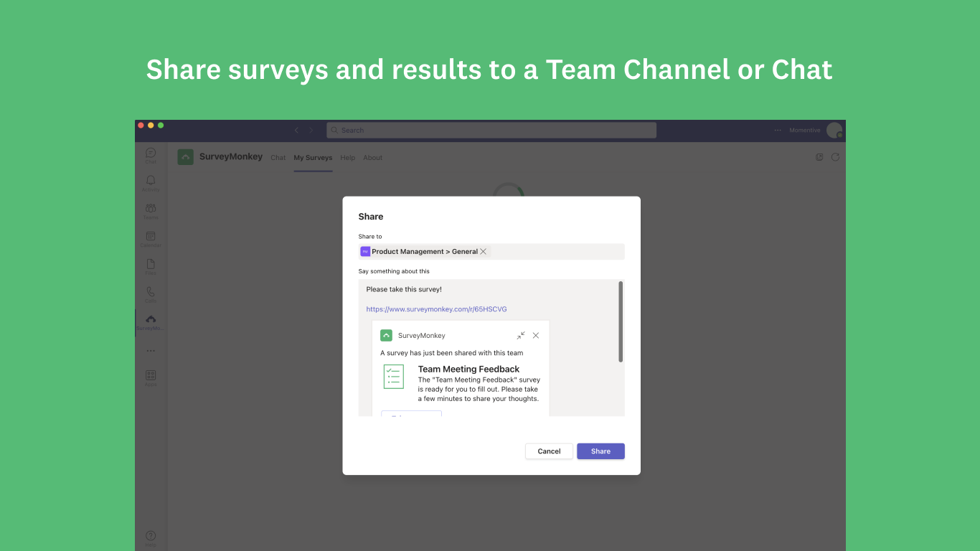
Task: Click into the Teams Search box
Action: click(491, 130)
